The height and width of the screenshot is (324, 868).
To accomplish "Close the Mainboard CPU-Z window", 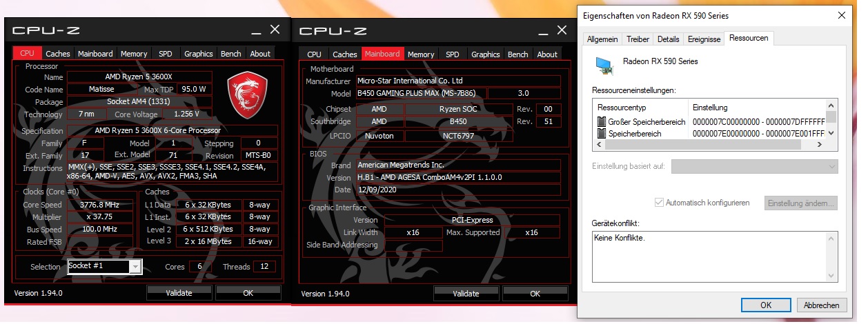I will coord(562,30).
